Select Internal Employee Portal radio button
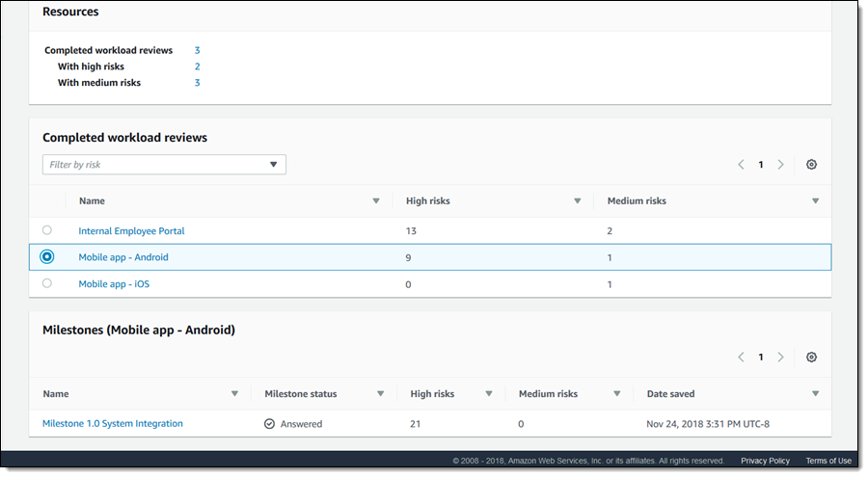 coord(47,230)
